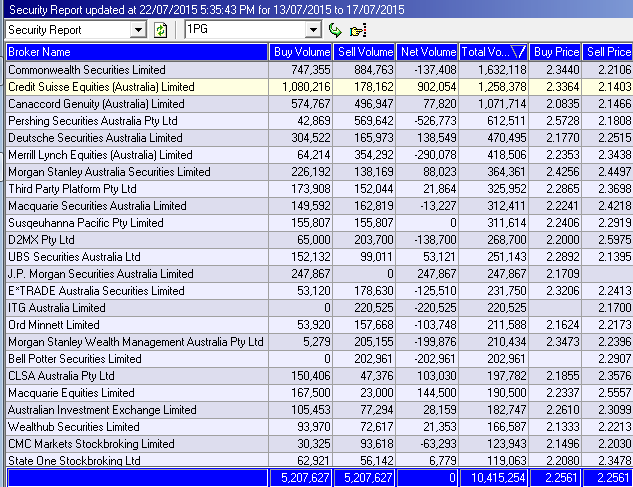
Task: Open the Security Report type dropdown arrow
Action: point(138,30)
